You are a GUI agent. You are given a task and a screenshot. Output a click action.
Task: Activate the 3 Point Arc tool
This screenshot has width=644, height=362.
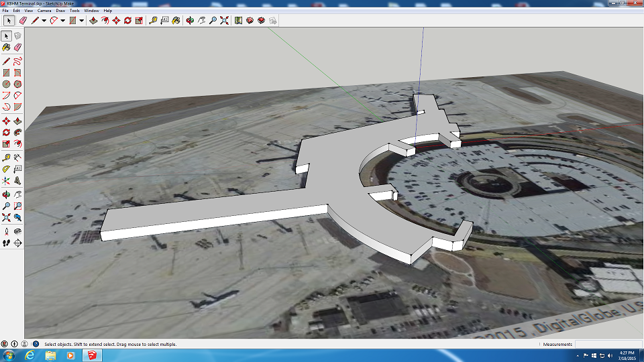click(x=6, y=107)
